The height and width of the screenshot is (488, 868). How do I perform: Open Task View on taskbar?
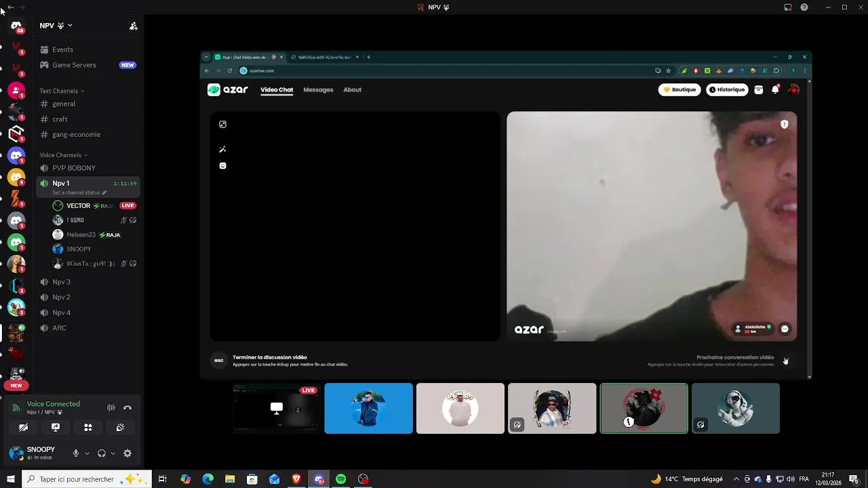(163, 479)
